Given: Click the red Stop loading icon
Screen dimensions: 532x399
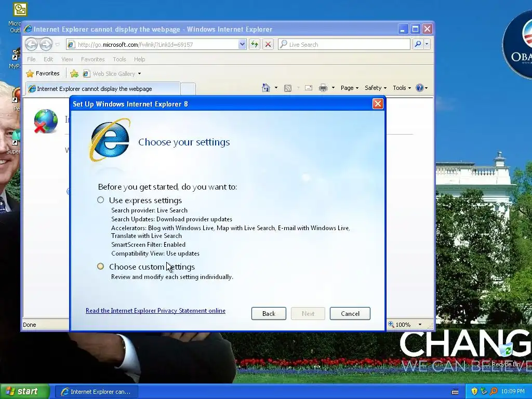Looking at the screenshot, I should 268,45.
